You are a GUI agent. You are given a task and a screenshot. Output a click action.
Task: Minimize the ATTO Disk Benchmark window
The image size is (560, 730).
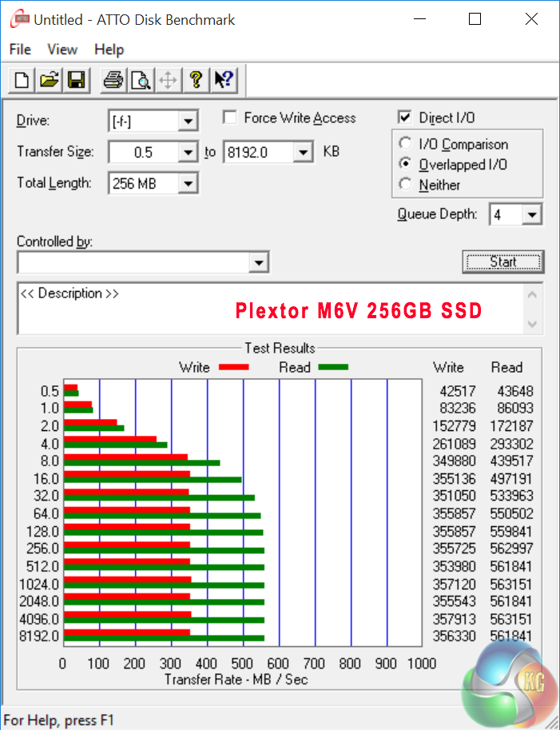click(419, 19)
